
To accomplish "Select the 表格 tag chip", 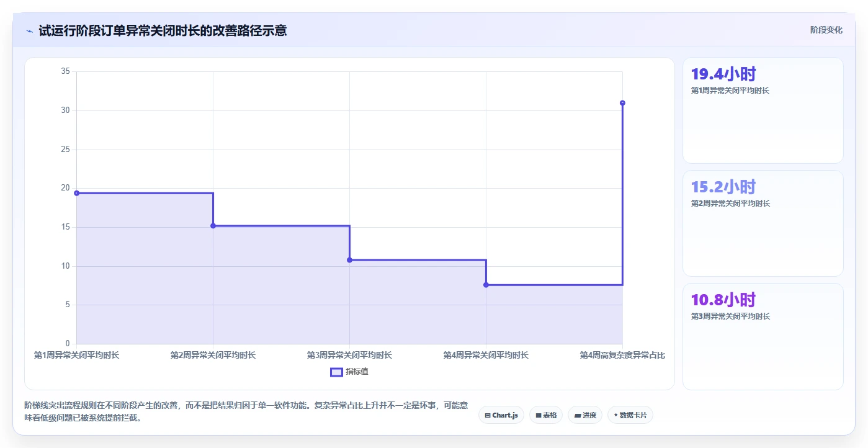I will point(546,415).
